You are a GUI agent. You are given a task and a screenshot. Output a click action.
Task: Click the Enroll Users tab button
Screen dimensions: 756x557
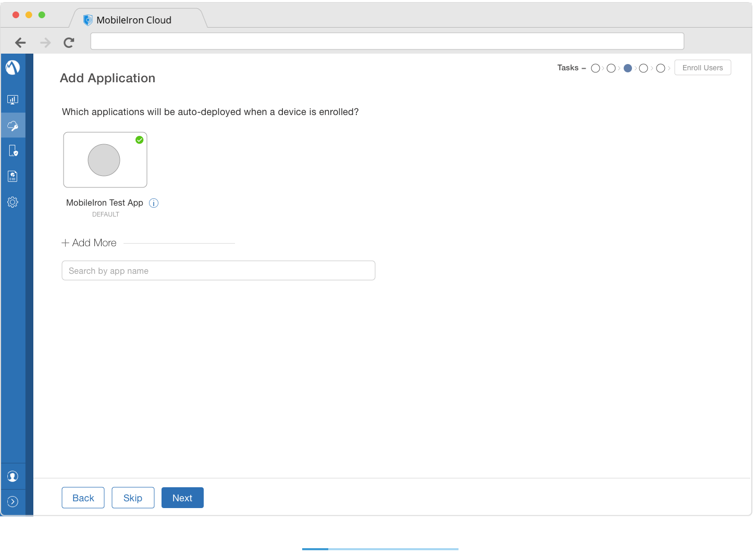tap(702, 67)
